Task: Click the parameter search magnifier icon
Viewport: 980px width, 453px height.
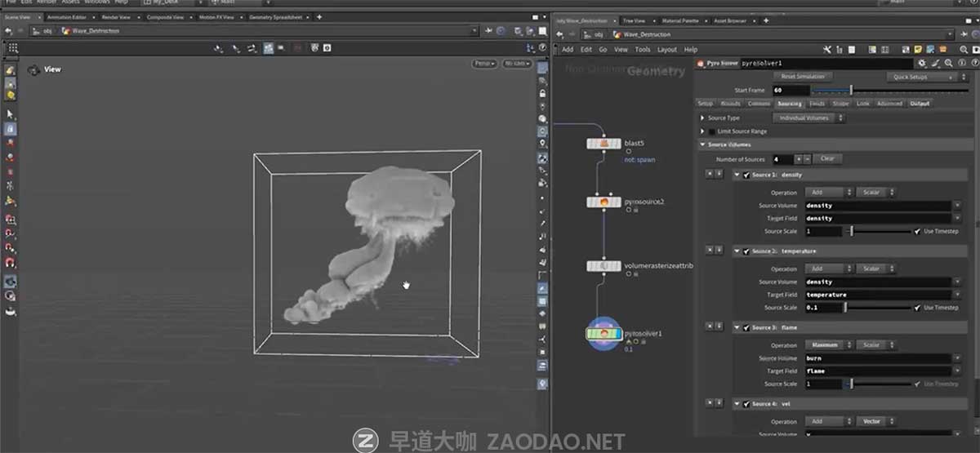Action: (x=948, y=63)
